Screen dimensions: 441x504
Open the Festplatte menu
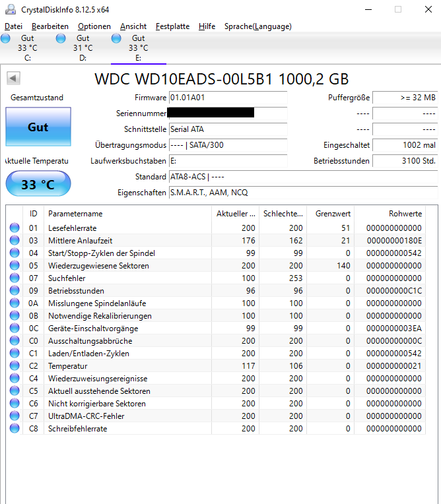point(172,26)
